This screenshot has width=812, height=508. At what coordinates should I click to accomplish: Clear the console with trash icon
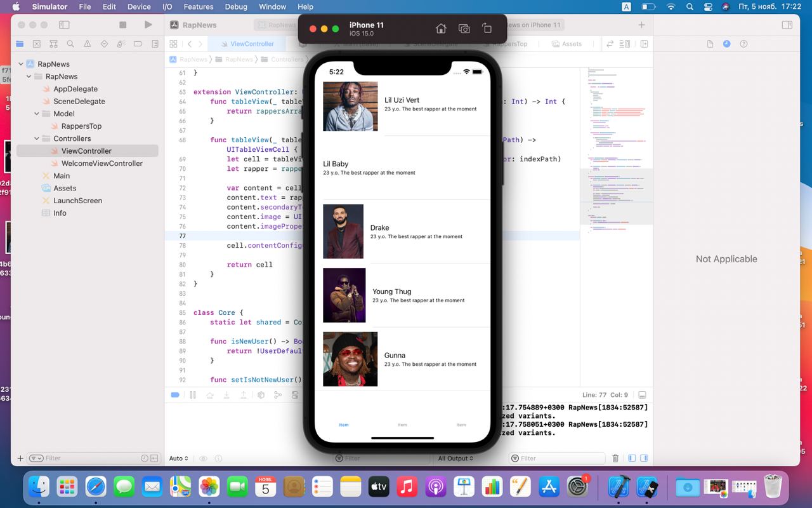point(615,458)
